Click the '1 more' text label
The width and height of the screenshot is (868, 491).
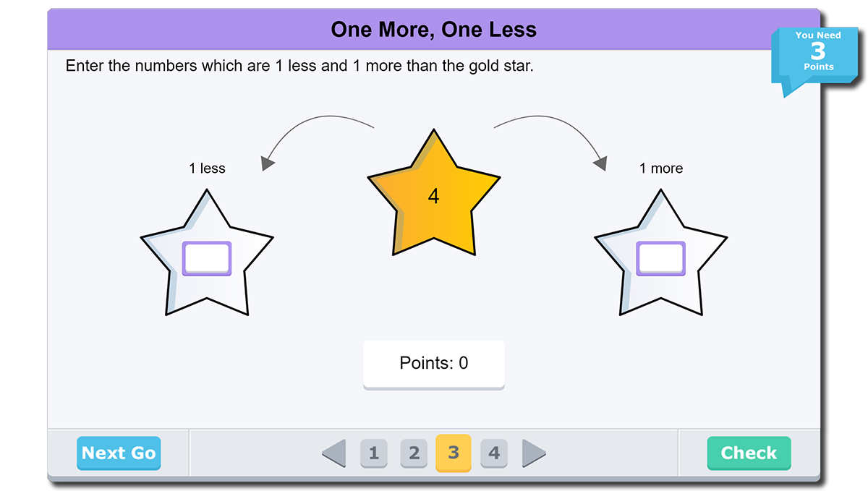(660, 168)
